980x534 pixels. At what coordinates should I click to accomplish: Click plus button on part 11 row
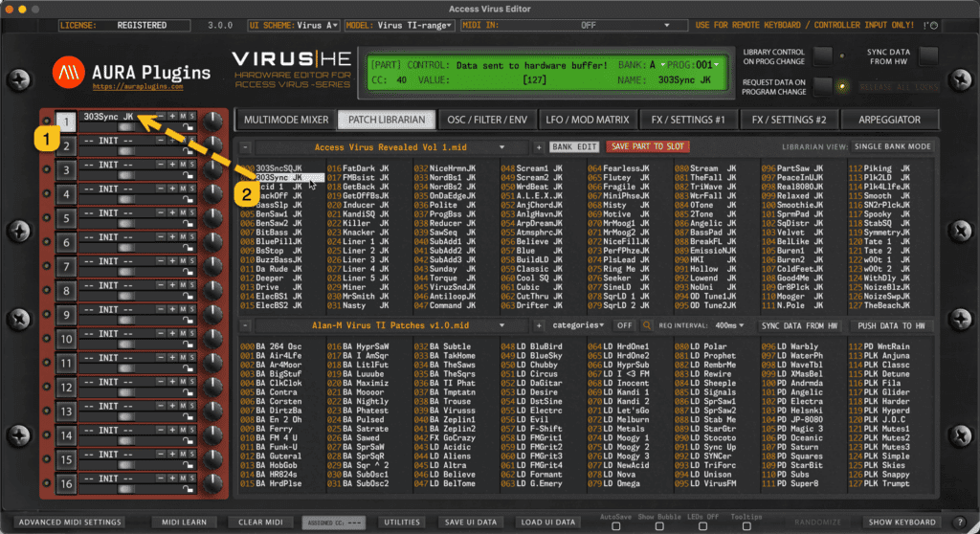tap(172, 358)
